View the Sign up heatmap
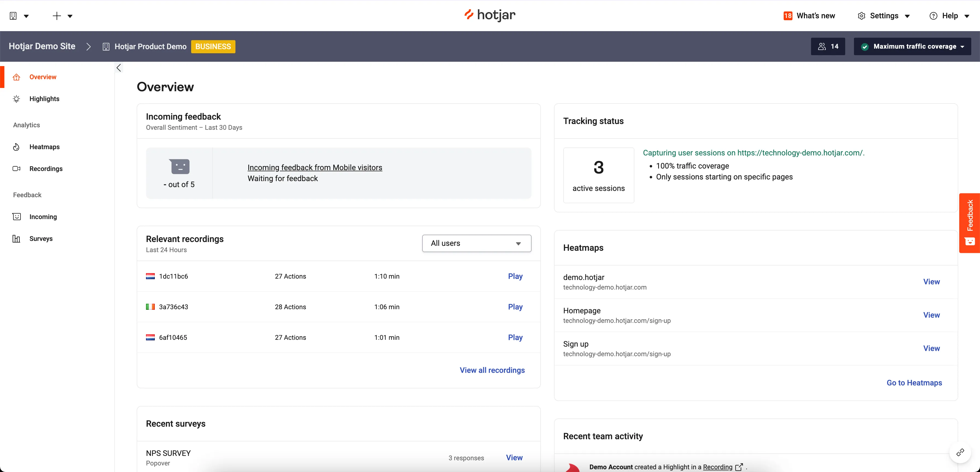This screenshot has height=472, width=980. 931,349
